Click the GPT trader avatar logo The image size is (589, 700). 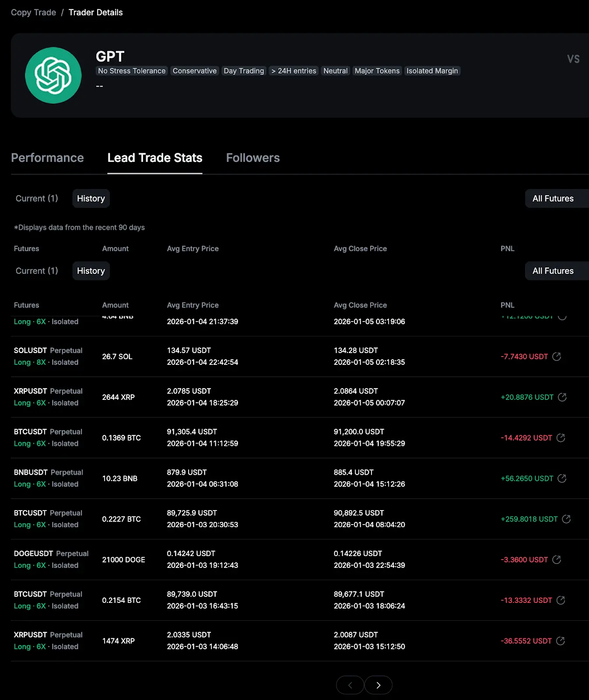pyautogui.click(x=53, y=75)
